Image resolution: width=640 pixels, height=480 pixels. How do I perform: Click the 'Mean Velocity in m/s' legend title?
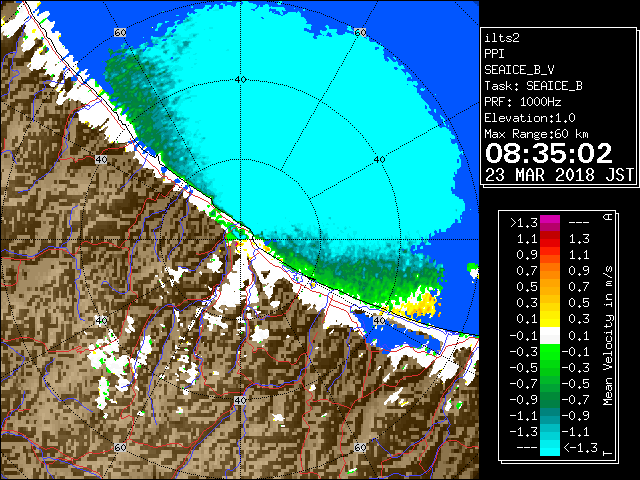click(608, 335)
